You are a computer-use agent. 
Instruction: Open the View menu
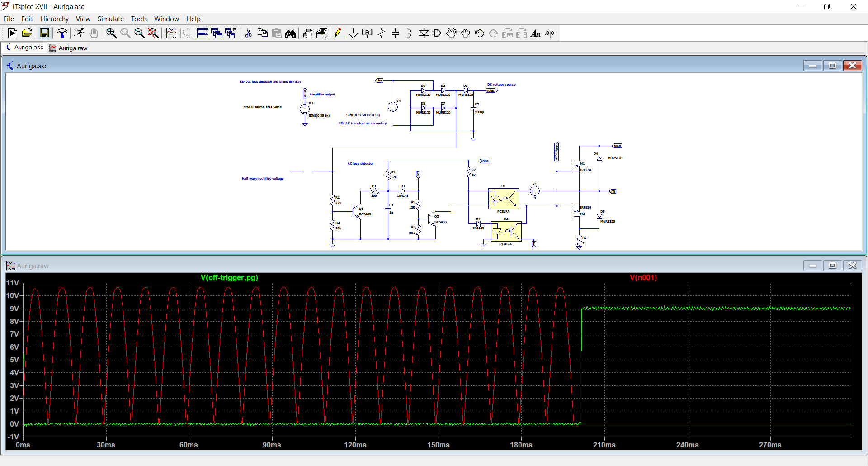83,19
